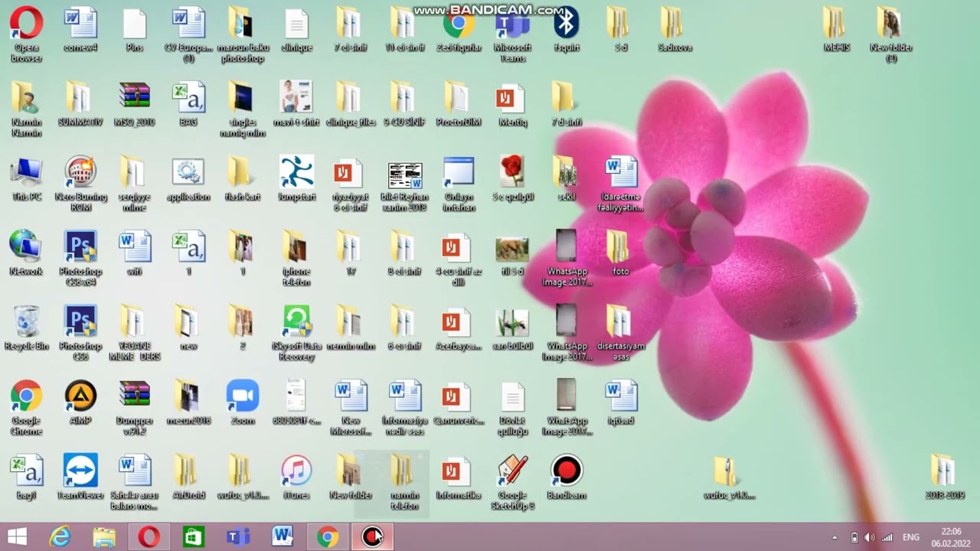Image resolution: width=980 pixels, height=551 pixels.
Task: Click the battery status tray icon
Action: pos(854,537)
